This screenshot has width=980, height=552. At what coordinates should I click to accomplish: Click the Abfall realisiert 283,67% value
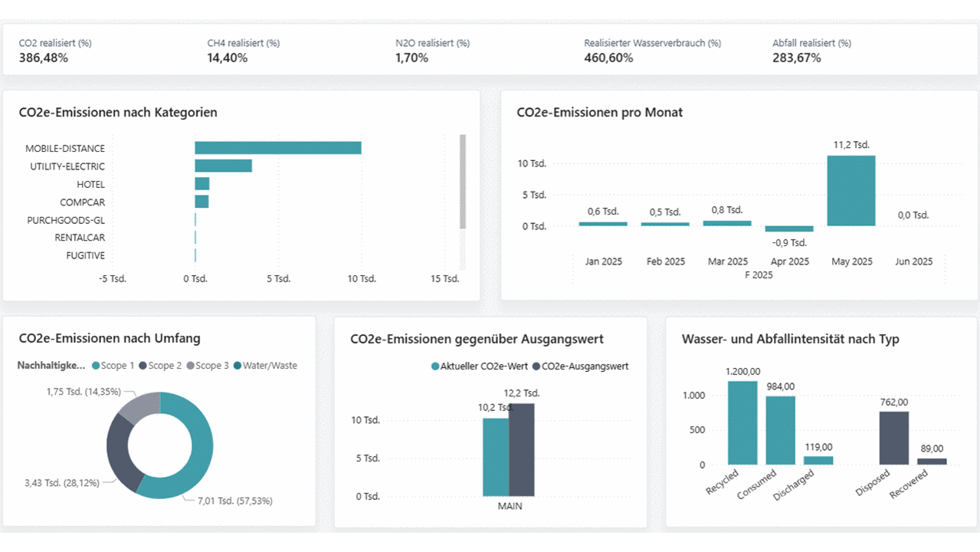[x=797, y=58]
